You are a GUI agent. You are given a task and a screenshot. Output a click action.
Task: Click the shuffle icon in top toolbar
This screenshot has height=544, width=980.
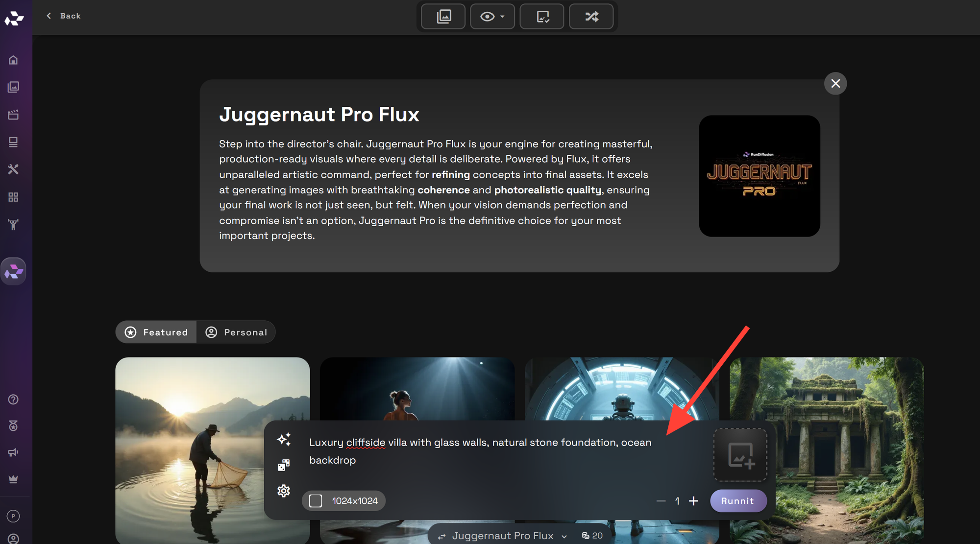pos(591,17)
